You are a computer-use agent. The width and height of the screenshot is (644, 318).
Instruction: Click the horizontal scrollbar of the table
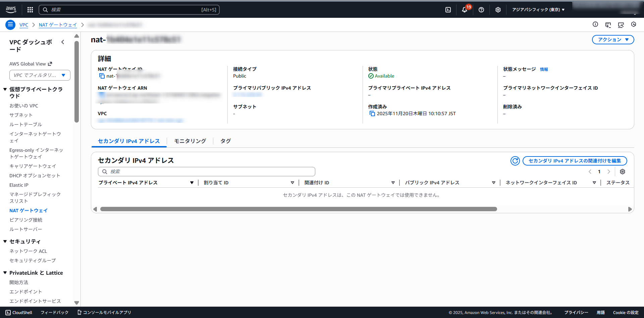click(x=298, y=209)
